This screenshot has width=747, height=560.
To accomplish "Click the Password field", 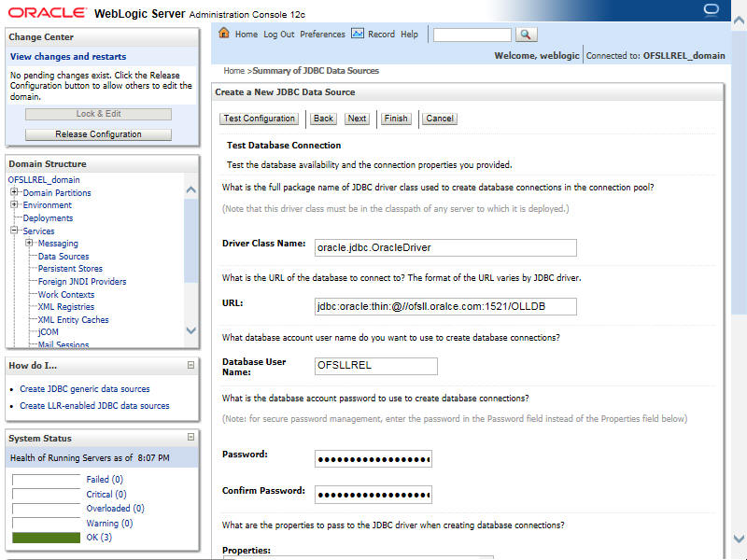I will point(373,459).
